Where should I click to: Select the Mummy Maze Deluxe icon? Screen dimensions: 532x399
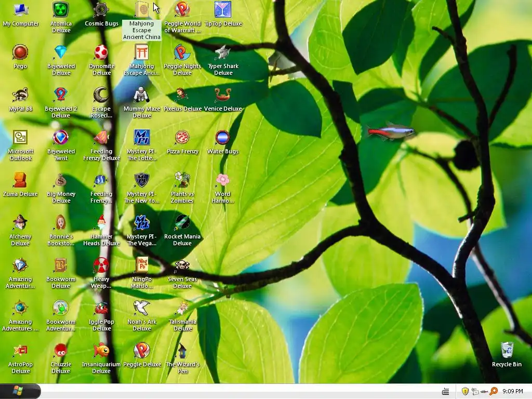coord(142,95)
